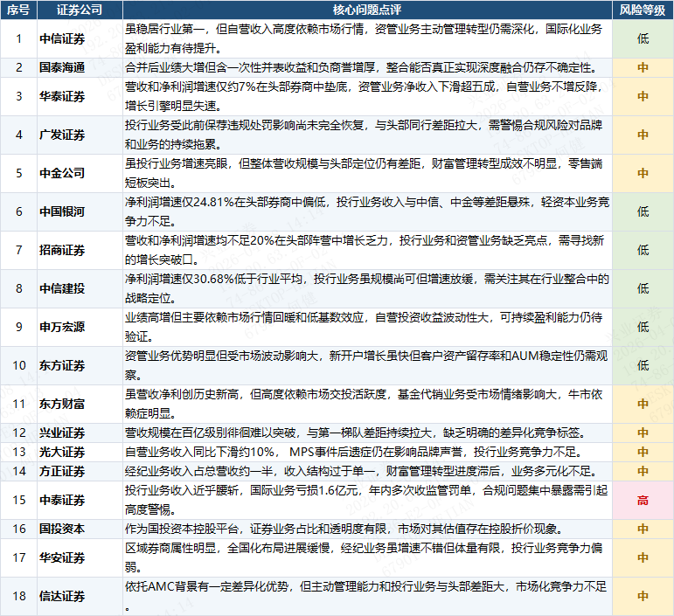Select the 中金公司 company cell

80,173
